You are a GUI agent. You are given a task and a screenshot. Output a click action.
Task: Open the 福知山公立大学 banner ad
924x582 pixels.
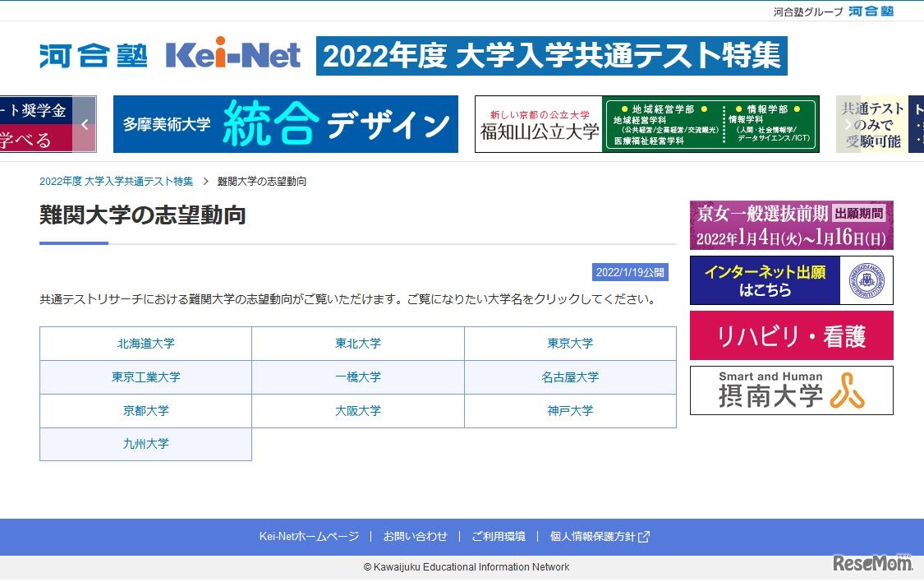(647, 124)
